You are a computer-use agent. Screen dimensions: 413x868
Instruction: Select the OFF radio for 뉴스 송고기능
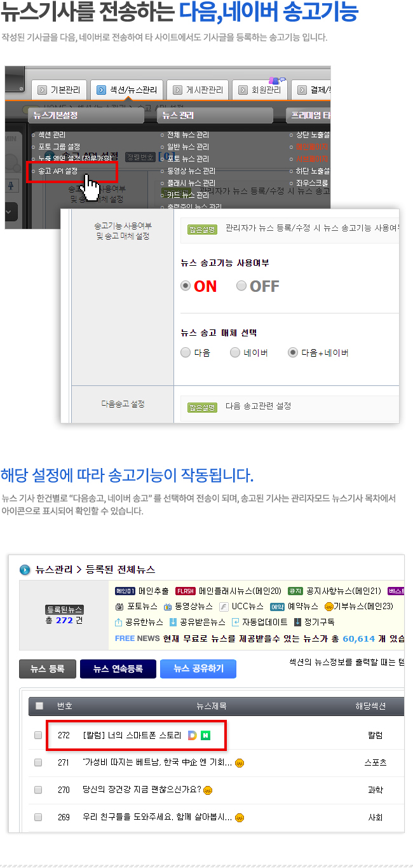241,286
